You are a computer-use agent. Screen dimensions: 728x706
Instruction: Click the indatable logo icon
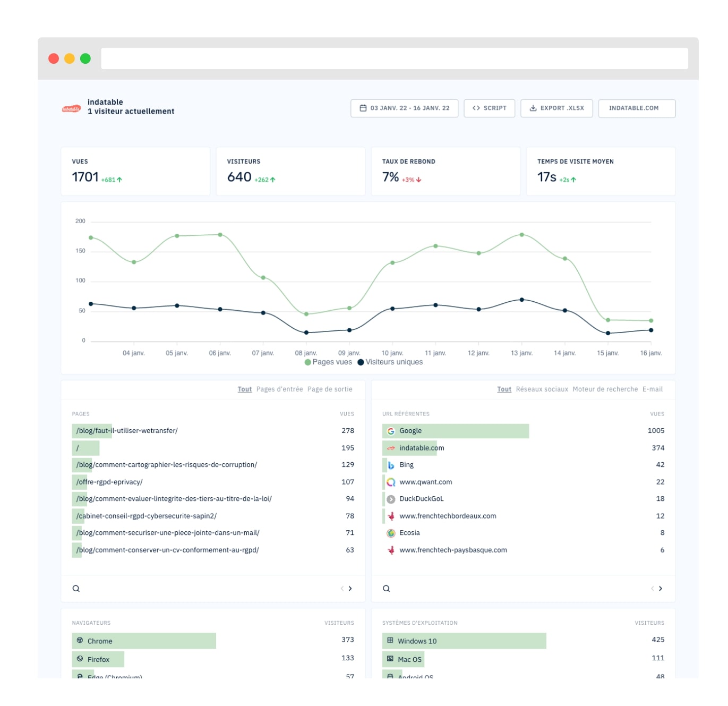(x=71, y=108)
